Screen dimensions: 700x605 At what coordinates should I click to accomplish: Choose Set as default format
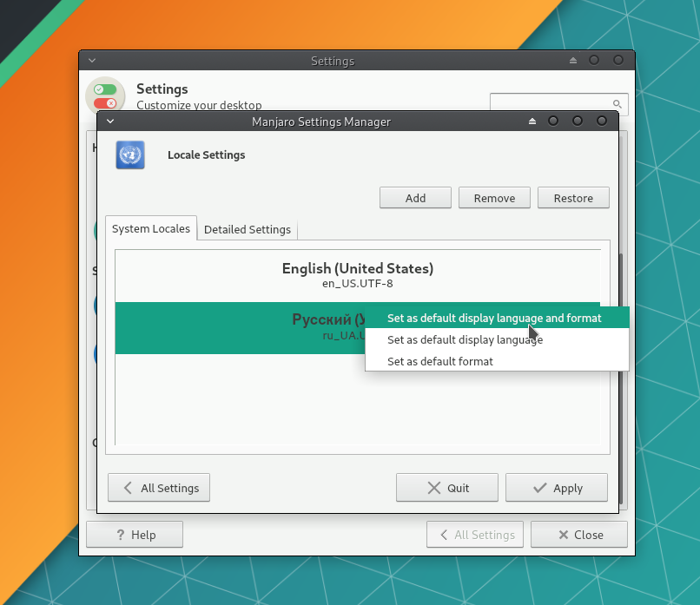click(498, 361)
